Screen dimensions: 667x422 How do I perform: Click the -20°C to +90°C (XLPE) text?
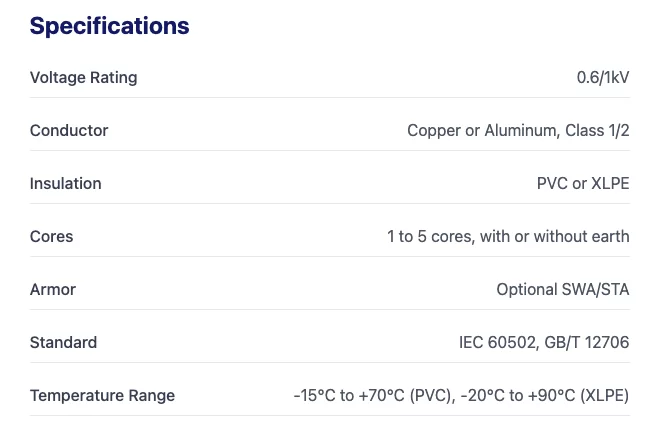pos(546,396)
